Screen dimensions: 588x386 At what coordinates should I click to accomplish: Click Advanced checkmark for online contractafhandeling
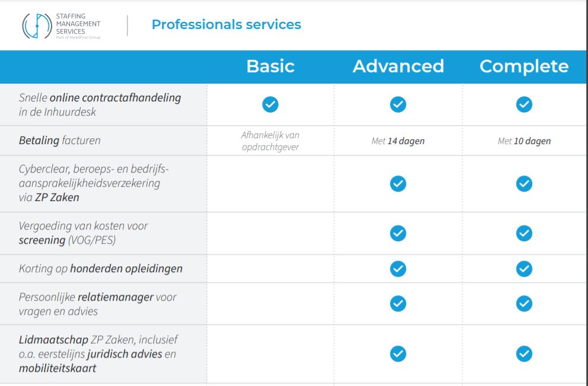click(398, 104)
